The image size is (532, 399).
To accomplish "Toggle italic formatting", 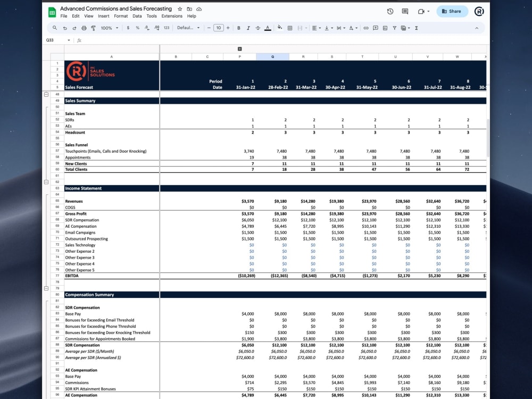I will pyautogui.click(x=248, y=28).
